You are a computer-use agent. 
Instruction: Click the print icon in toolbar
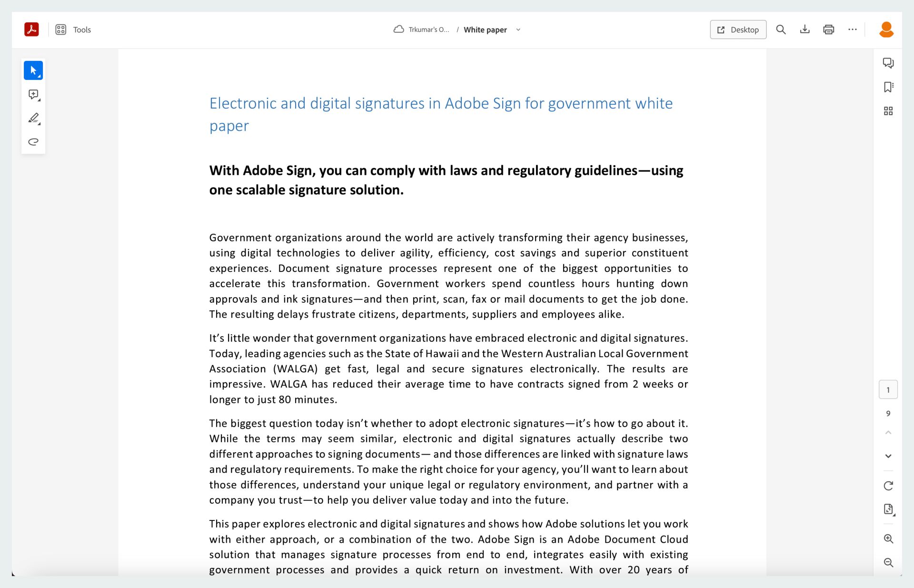[x=829, y=30]
